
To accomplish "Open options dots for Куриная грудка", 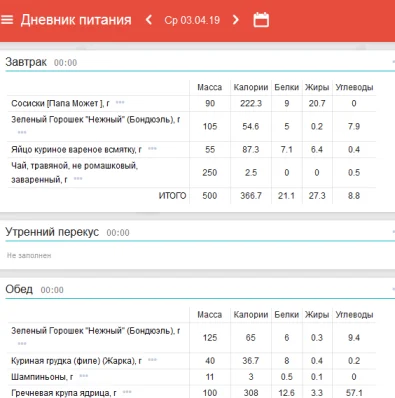I will pyautogui.click(x=152, y=360).
